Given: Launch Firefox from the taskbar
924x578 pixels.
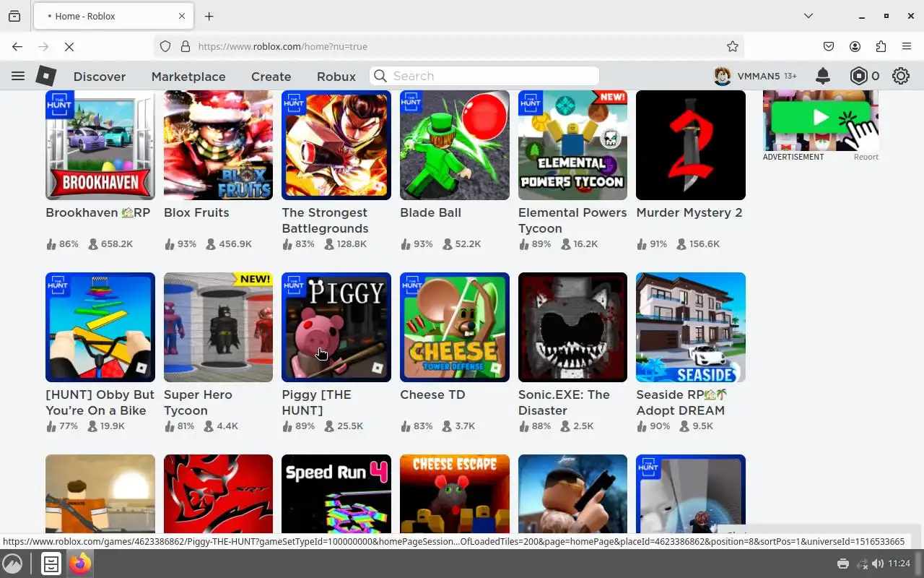Looking at the screenshot, I should coord(80,564).
